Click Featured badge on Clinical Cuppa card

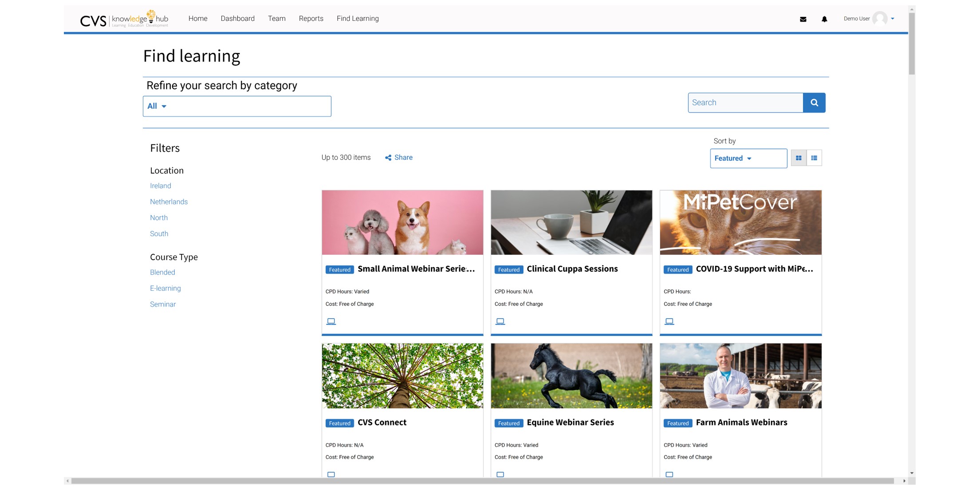pos(508,270)
